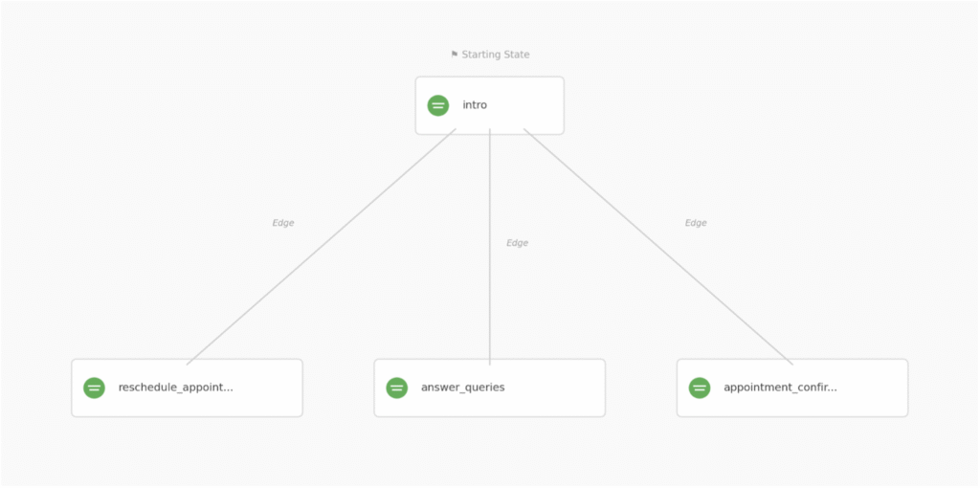Click the reschedule_appoint node's green state icon
The height and width of the screenshot is (488, 980).
[x=94, y=388]
